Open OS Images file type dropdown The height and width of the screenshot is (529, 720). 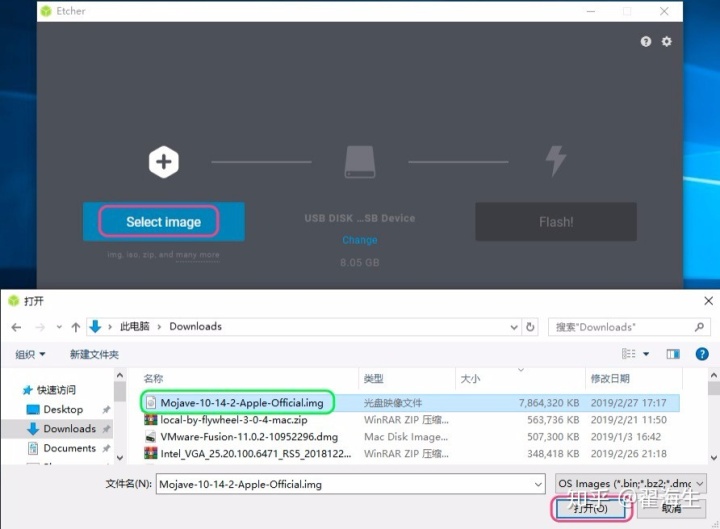630,484
